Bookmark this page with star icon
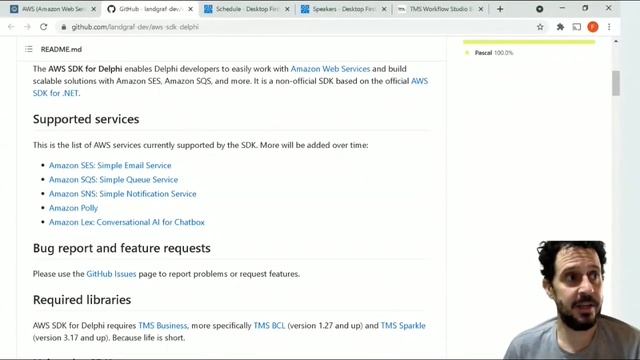Screen dimensions: 640x360 pos(540,27)
